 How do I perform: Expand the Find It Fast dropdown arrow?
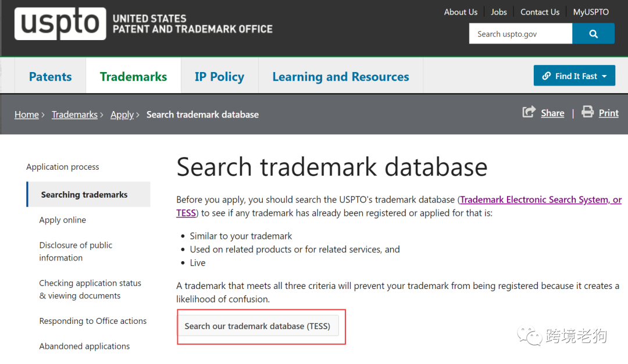click(x=604, y=76)
